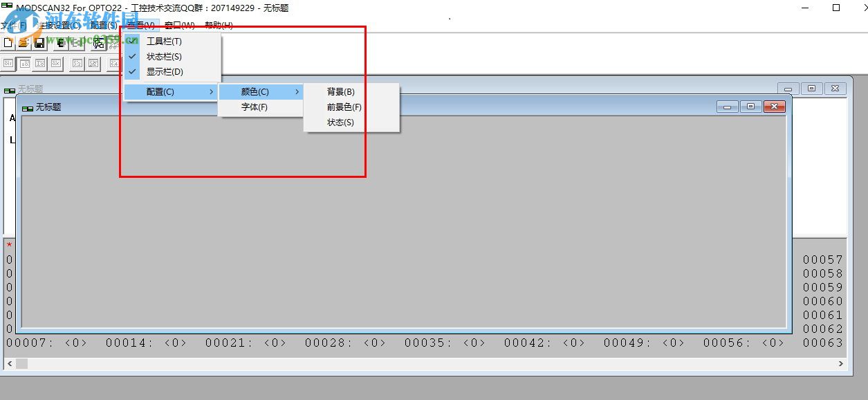Viewport: 868px width, 400px height.
Task: Click the device setup toolbar icon
Action: (99, 43)
